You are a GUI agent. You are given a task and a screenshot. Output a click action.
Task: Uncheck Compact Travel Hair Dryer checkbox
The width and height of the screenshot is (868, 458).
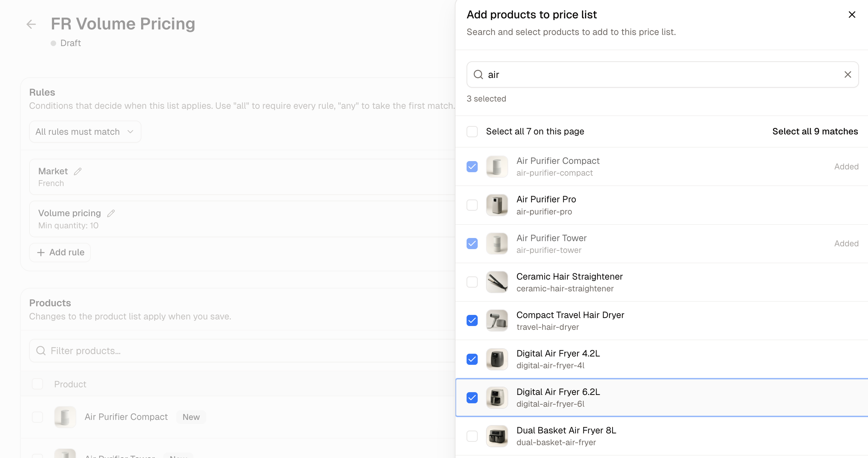(x=472, y=320)
